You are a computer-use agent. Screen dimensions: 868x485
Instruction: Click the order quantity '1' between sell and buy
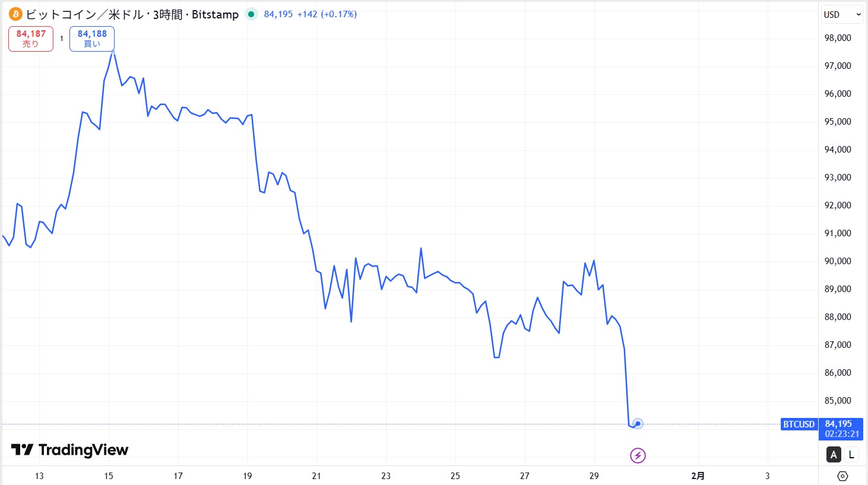point(61,39)
